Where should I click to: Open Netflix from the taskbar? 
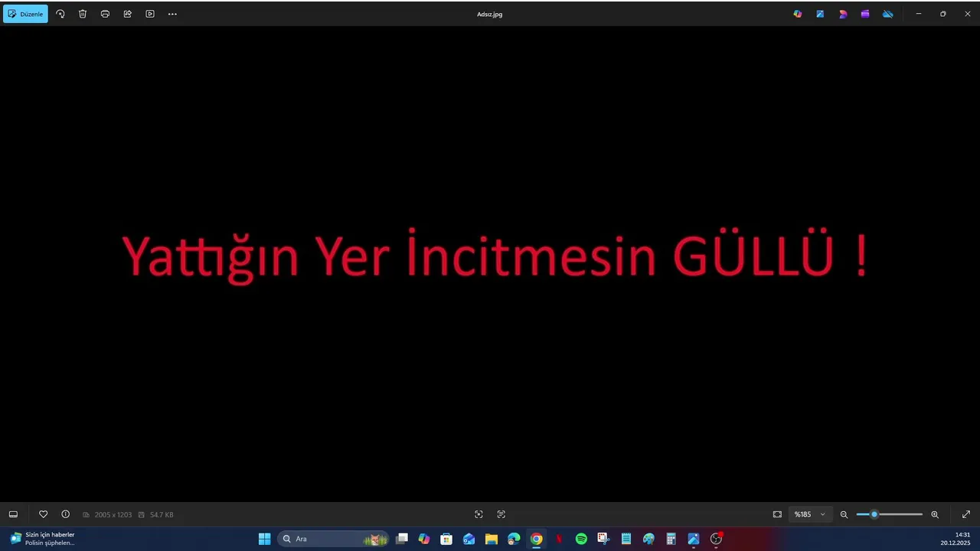click(x=559, y=539)
